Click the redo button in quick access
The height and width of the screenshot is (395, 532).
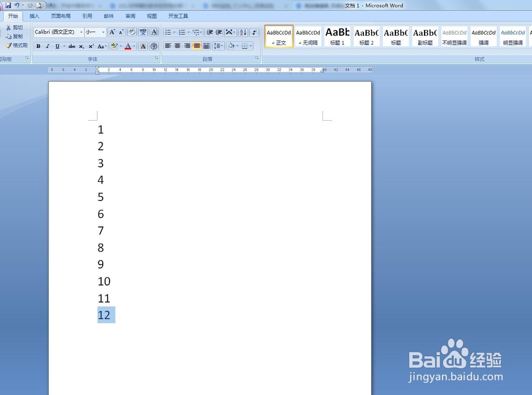tap(30, 5)
